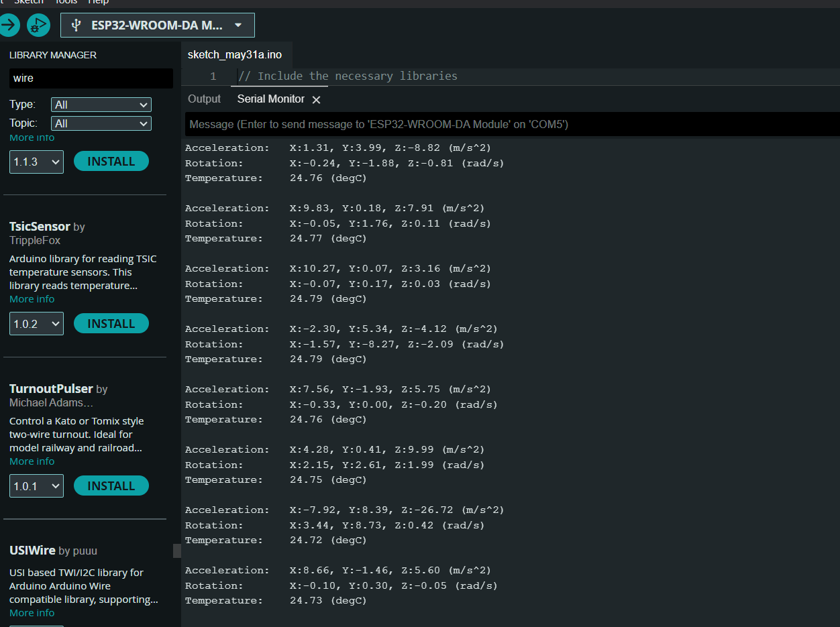The width and height of the screenshot is (840, 627).
Task: Select the Serial Monitor tab
Action: coord(271,99)
